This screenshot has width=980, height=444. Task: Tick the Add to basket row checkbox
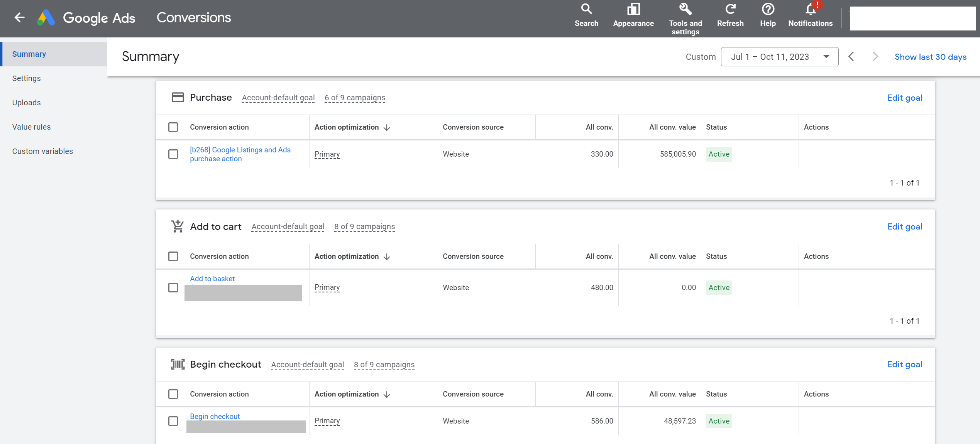(173, 288)
